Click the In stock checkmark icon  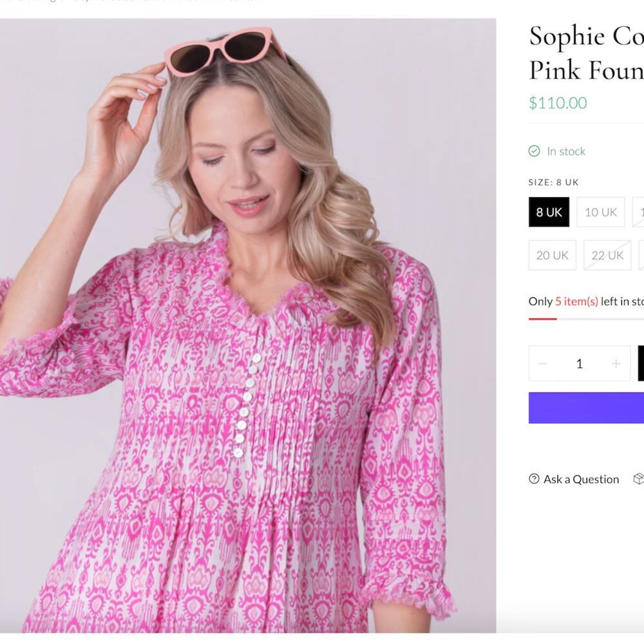coord(534,151)
